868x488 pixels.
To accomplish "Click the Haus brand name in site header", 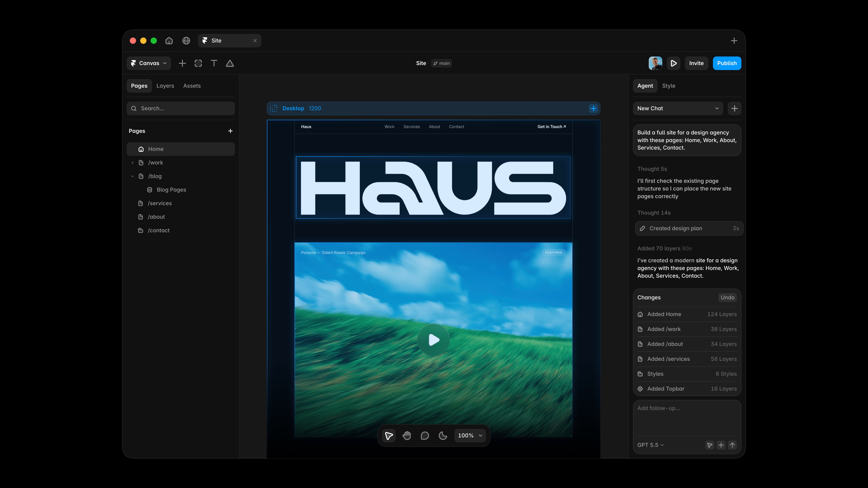I will pos(306,127).
